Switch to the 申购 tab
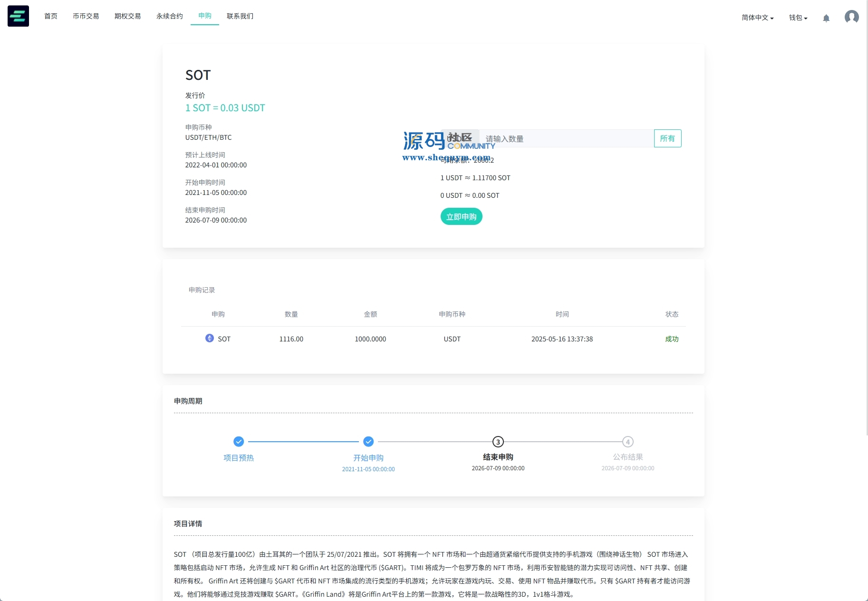The height and width of the screenshot is (601, 868). [205, 16]
